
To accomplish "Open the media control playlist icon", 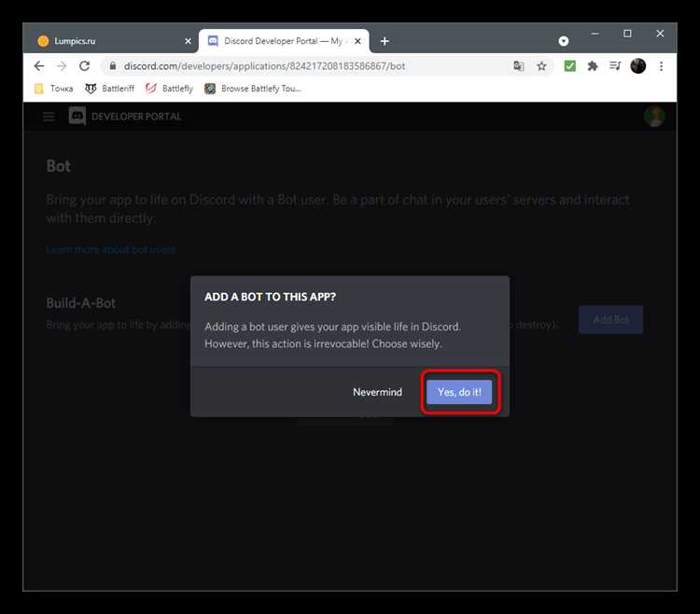I will point(615,66).
